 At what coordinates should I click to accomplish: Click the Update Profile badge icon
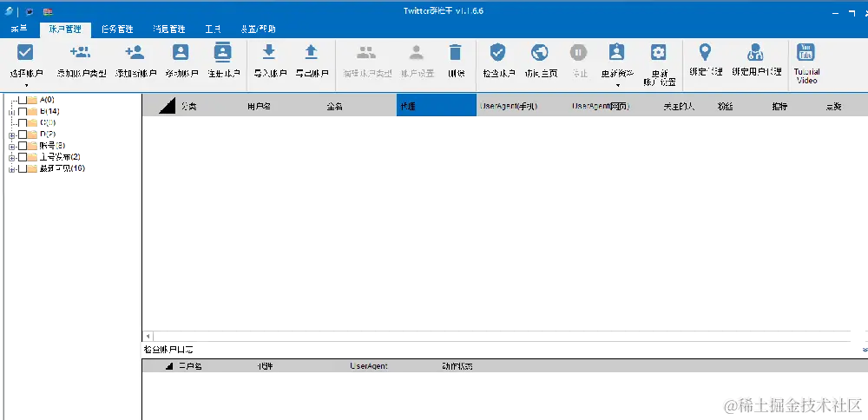(616, 53)
